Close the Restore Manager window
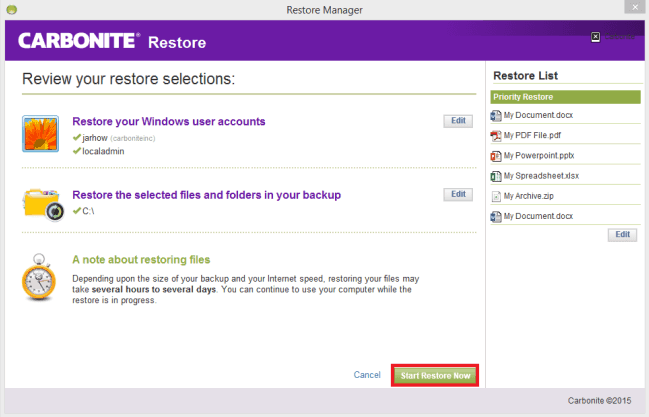649x417 pixels. 635,7
